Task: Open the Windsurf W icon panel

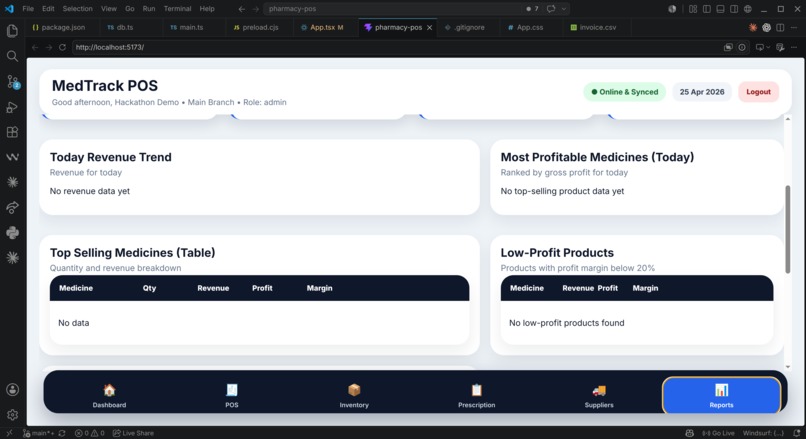Action: 12,157
